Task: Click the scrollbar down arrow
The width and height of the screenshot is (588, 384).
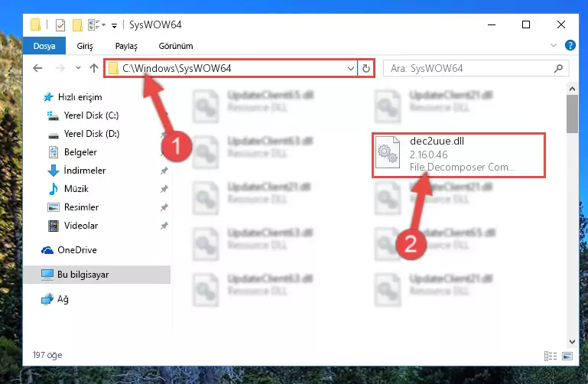Action: [572, 342]
